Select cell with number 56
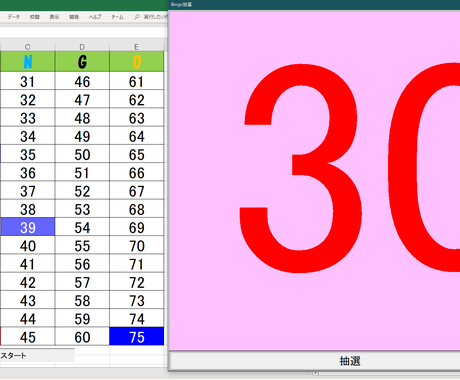 82,264
